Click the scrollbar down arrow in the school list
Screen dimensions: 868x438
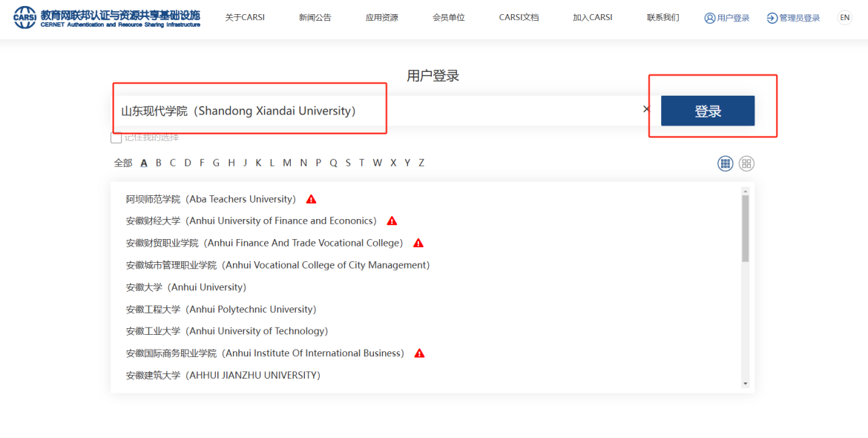(745, 384)
